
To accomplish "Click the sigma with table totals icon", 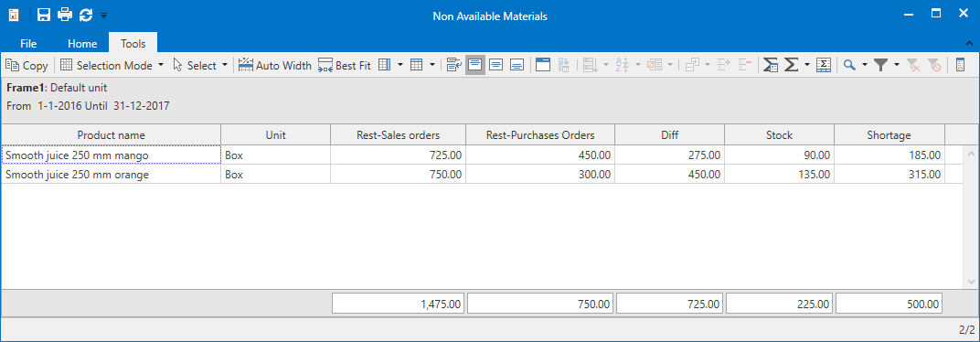I will (771, 65).
